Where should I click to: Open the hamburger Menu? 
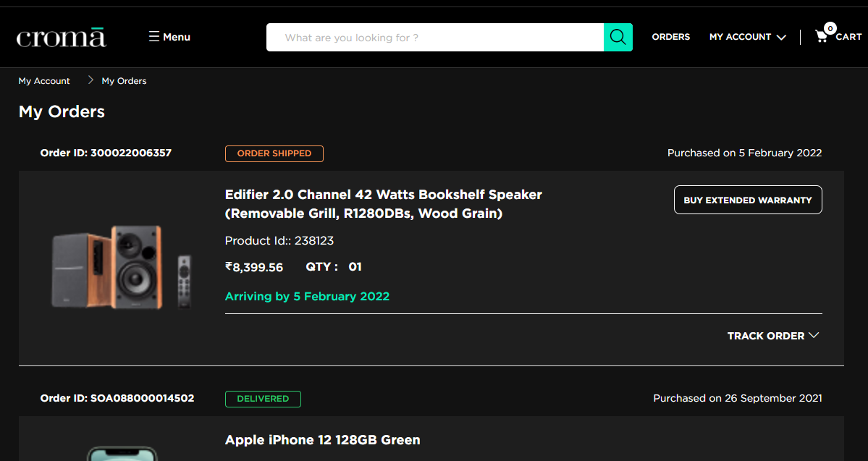coord(169,37)
